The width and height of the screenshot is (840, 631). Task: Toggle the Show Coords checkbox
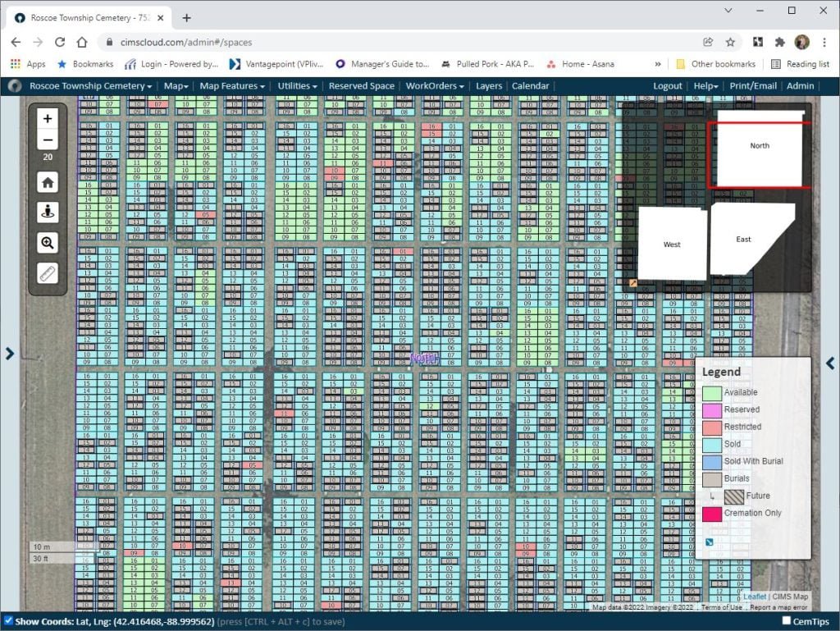8,621
